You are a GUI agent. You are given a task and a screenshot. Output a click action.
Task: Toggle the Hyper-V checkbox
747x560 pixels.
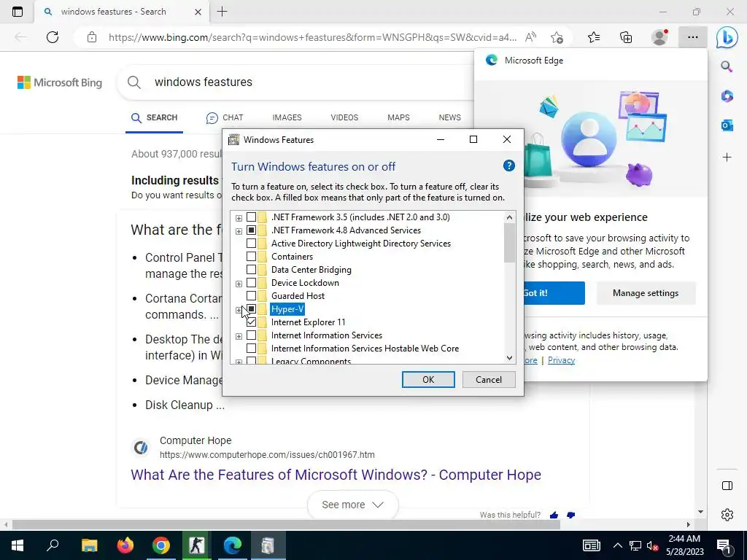tap(251, 309)
